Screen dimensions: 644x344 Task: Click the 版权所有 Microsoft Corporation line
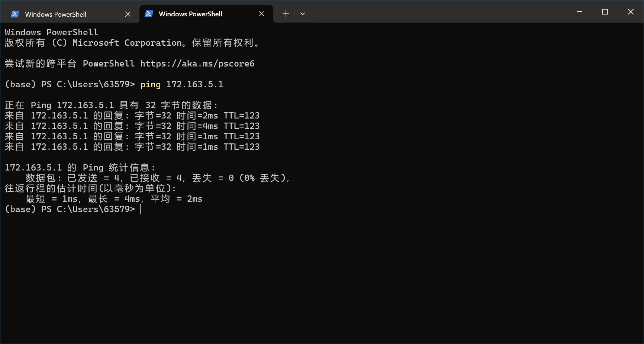pos(132,43)
